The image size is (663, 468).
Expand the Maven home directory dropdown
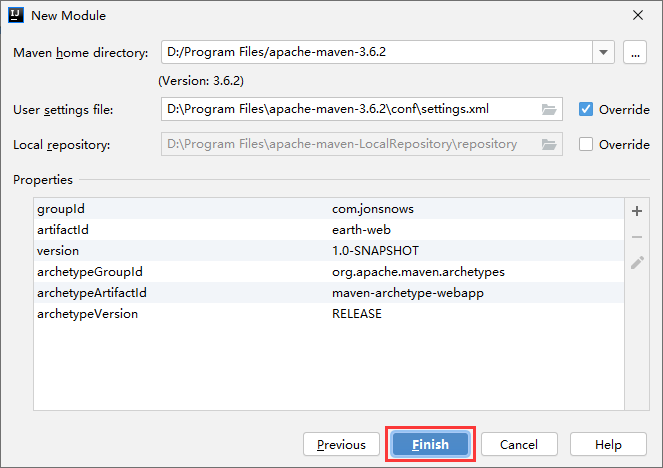[x=603, y=53]
